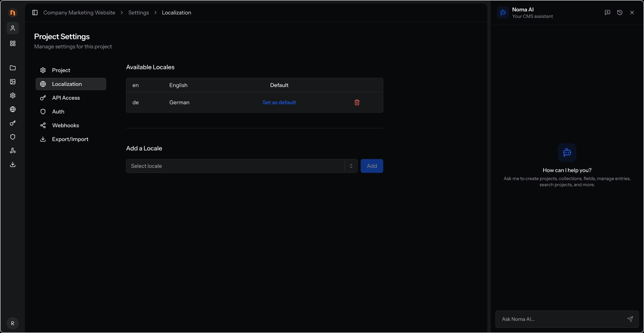Open the dashboard grid icon in sidebar
The image size is (644, 333).
click(13, 43)
